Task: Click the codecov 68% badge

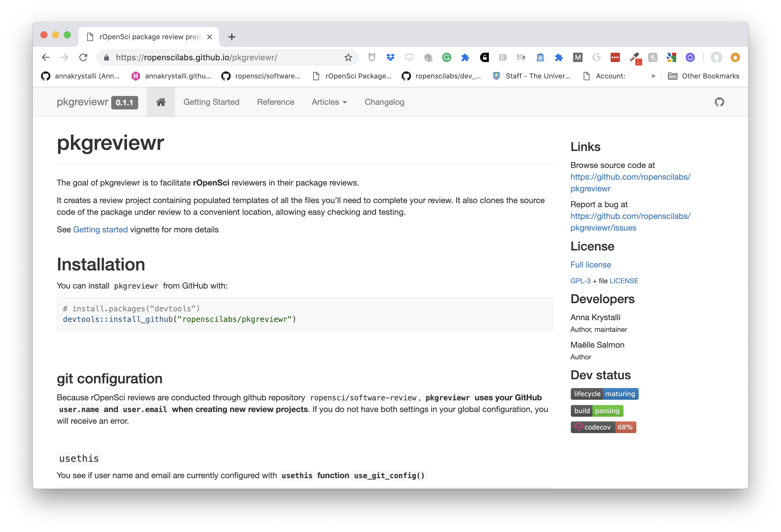Action: (603, 427)
